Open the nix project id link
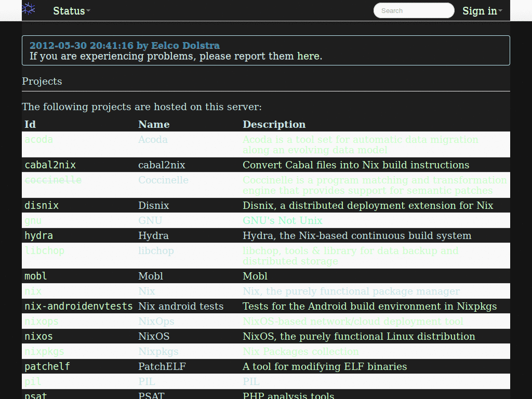Image resolution: width=532 pixels, height=399 pixels. coord(33,291)
